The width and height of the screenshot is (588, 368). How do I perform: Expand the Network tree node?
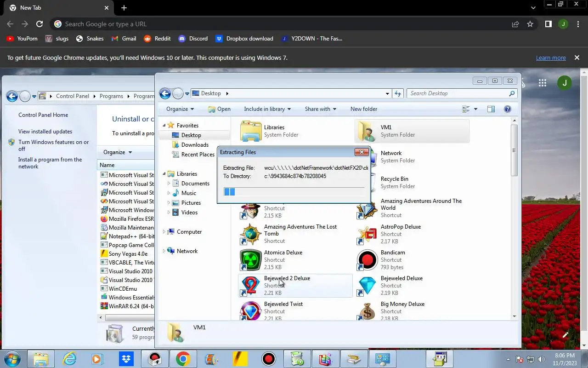coord(164,251)
